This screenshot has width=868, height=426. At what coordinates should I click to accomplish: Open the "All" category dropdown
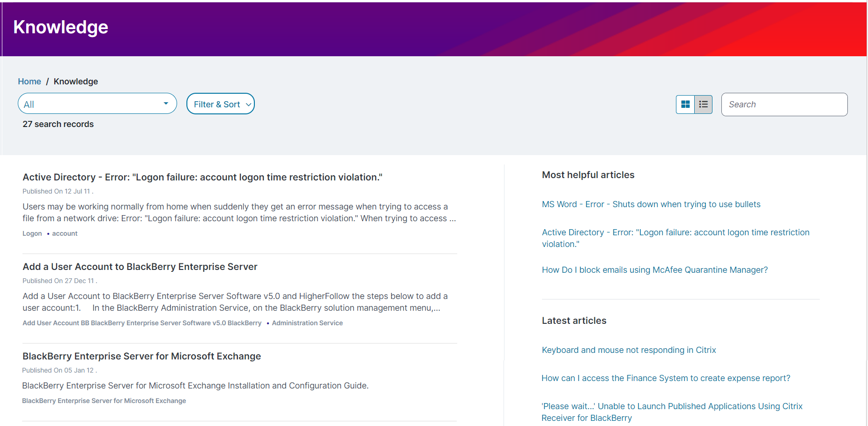tap(97, 104)
